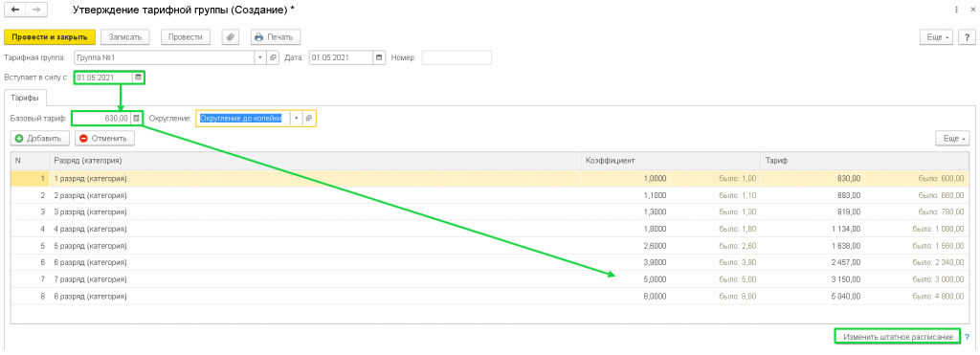
Task: Click the N column header
Action: [30, 161]
